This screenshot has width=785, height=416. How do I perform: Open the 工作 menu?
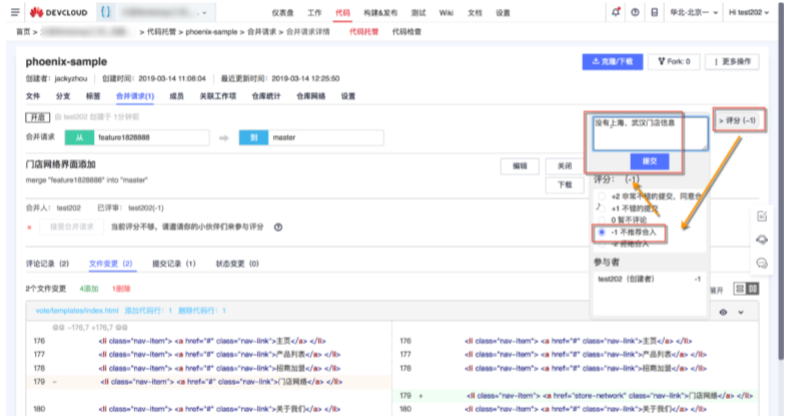coord(314,13)
